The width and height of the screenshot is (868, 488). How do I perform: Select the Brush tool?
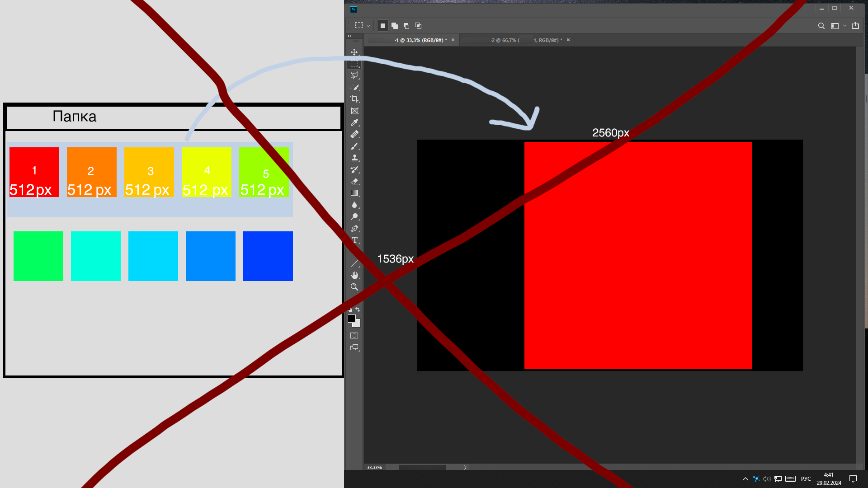pyautogui.click(x=354, y=146)
